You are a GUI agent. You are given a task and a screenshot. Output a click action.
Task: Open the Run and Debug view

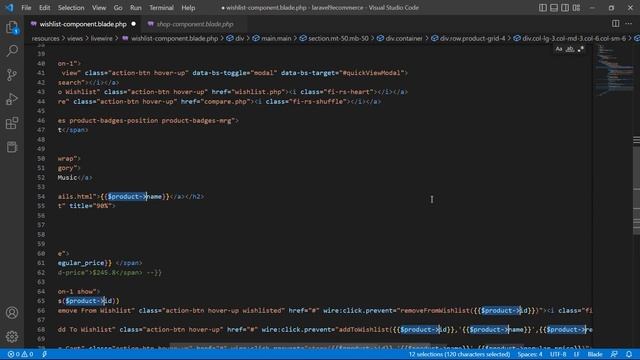[12, 99]
